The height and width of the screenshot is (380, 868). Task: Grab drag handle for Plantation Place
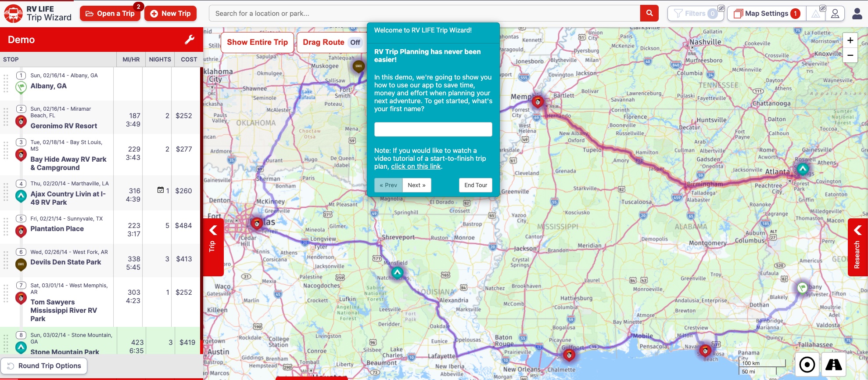pos(6,227)
